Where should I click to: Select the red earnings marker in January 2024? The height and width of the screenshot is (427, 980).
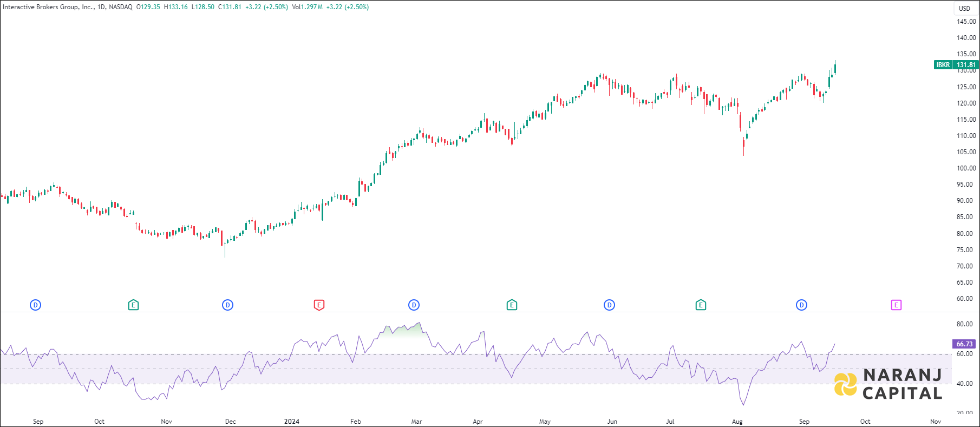(319, 305)
